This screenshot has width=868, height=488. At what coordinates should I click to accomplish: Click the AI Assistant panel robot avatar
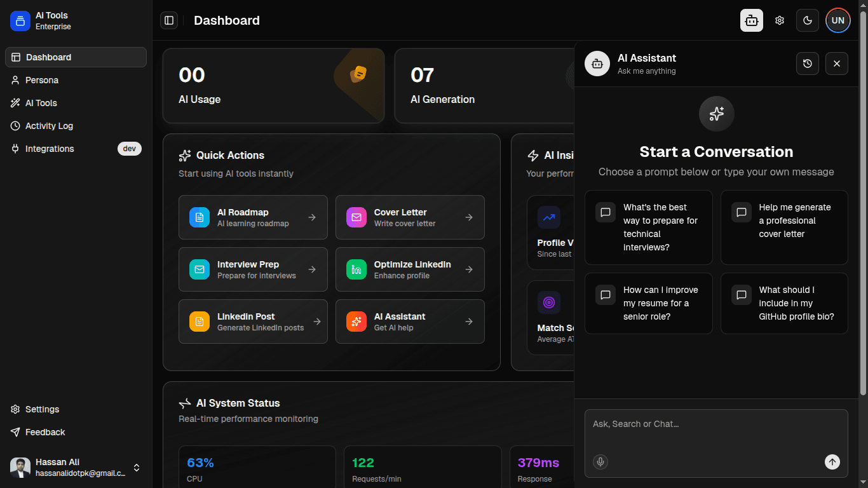pos(597,64)
